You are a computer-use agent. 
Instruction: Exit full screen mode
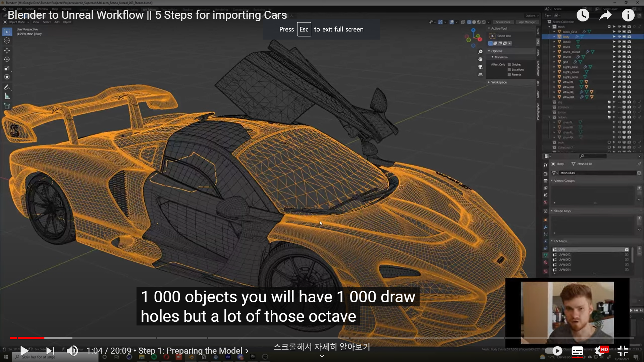point(623,351)
